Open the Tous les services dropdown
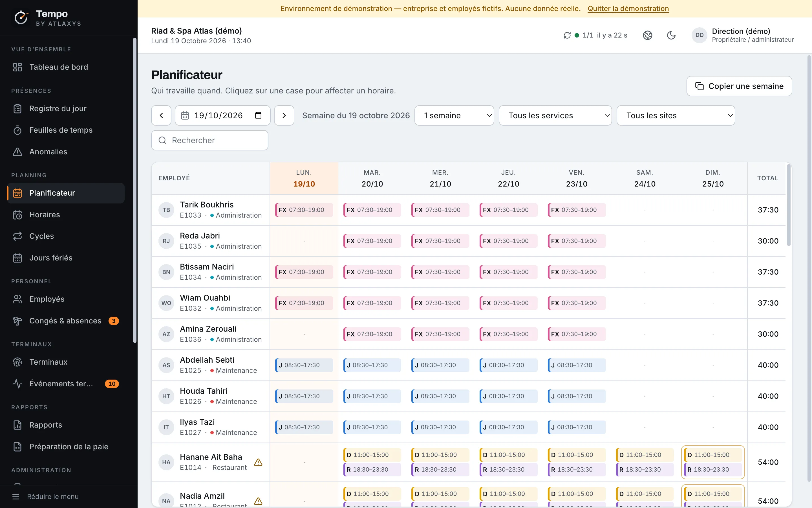 (x=555, y=116)
